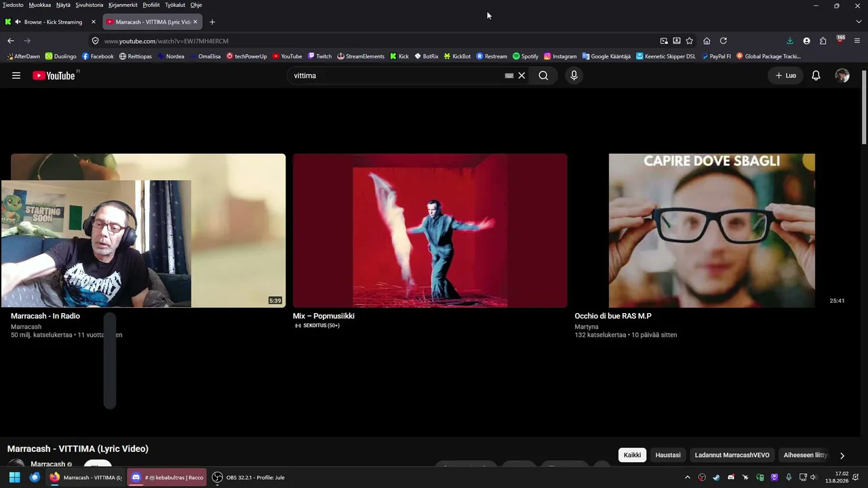868x488 pixels.
Task: Clear the search text with the X
Action: [521, 76]
